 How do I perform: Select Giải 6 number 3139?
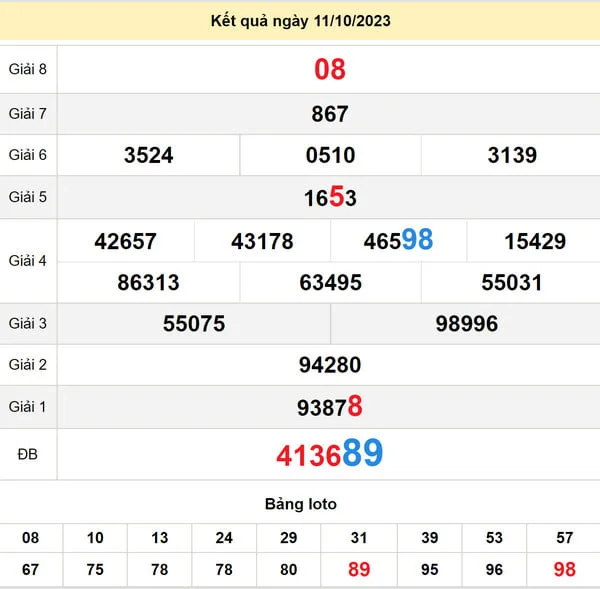coord(512,155)
